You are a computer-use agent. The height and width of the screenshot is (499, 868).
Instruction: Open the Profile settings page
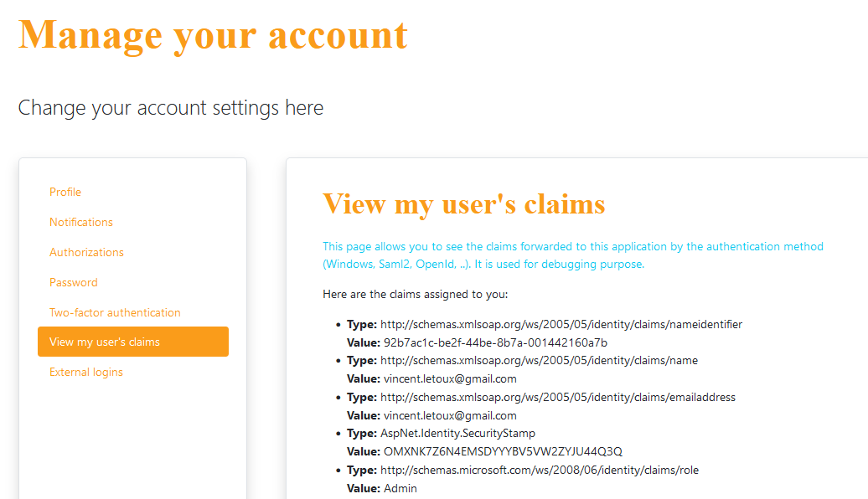tap(65, 192)
